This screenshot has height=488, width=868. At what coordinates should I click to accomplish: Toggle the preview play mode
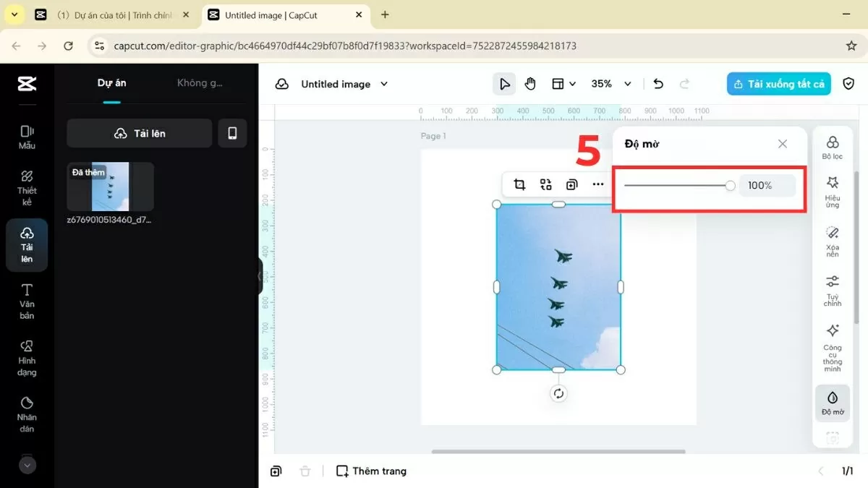pyautogui.click(x=504, y=83)
